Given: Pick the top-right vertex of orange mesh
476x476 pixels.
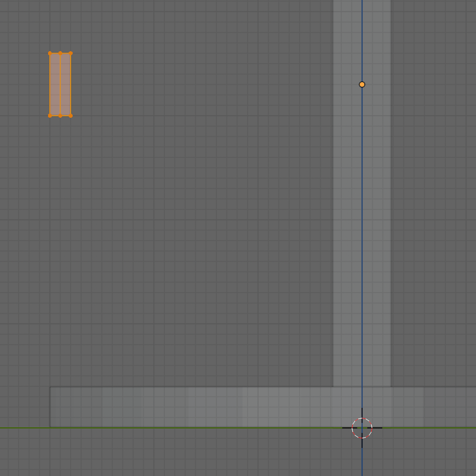Looking at the screenshot, I should point(71,53).
